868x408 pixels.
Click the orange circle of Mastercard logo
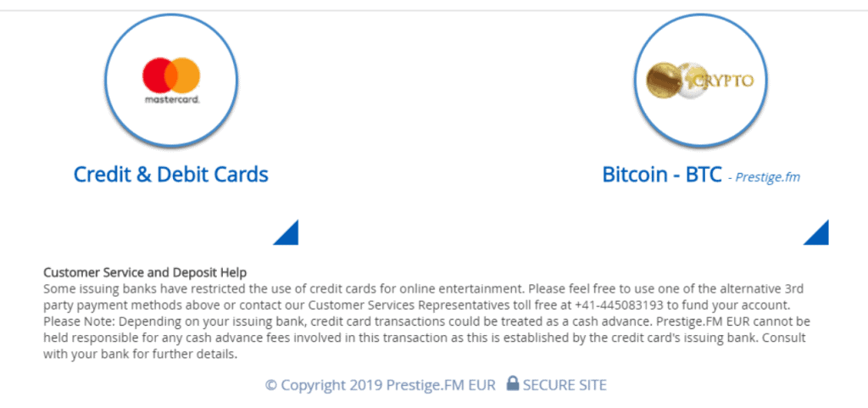184,75
